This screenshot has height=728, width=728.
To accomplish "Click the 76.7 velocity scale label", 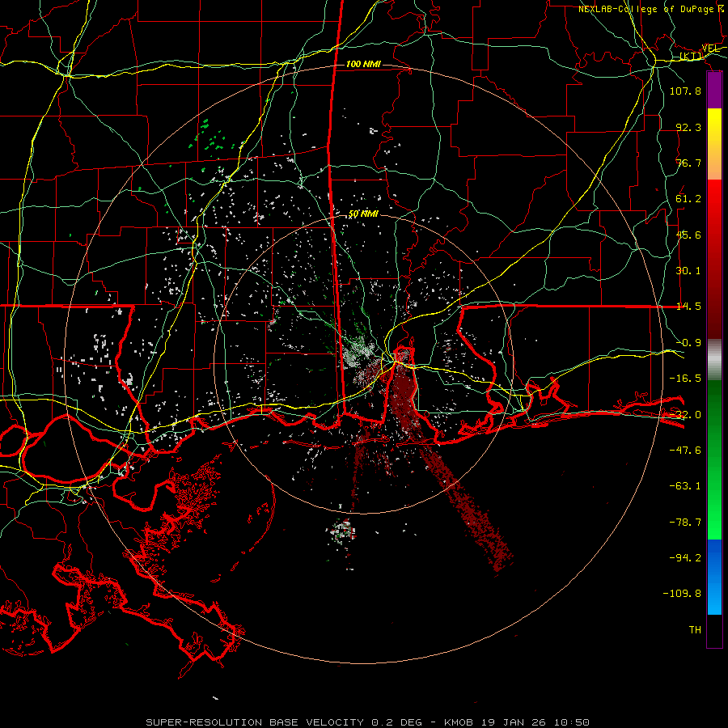I will pos(688,163).
